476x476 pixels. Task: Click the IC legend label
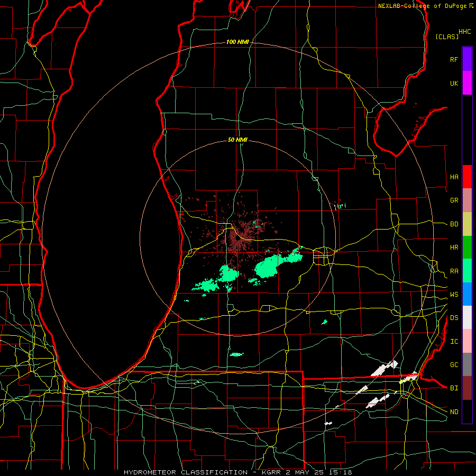(454, 341)
